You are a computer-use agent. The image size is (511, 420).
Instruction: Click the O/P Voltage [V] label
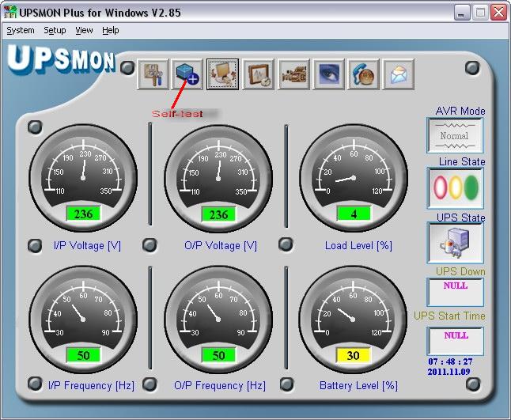pos(221,246)
